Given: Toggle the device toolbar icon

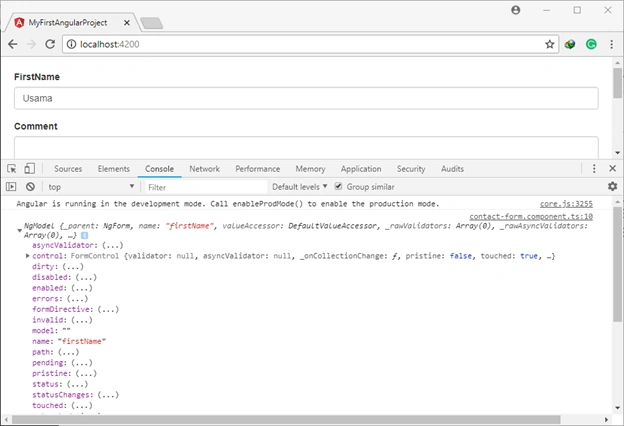Looking at the screenshot, I should 29,169.
